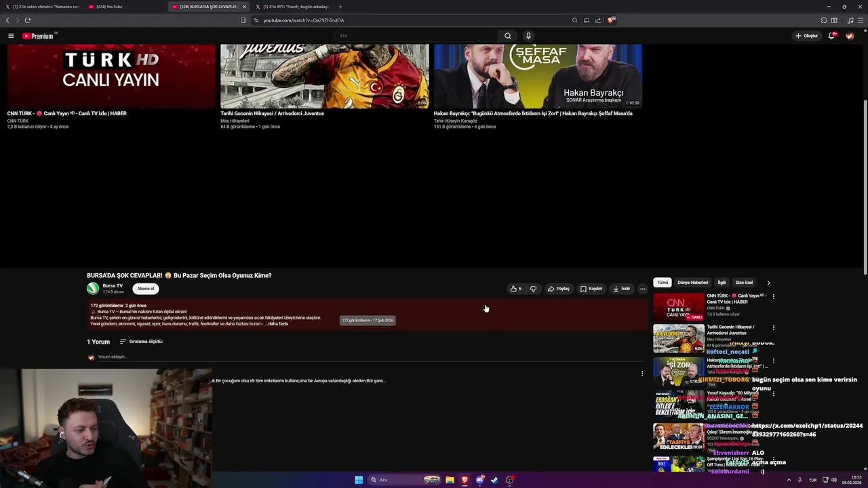Screen dimensions: 868x488
Task: Select Dünya Haberleri filter chip
Action: pos(692,283)
